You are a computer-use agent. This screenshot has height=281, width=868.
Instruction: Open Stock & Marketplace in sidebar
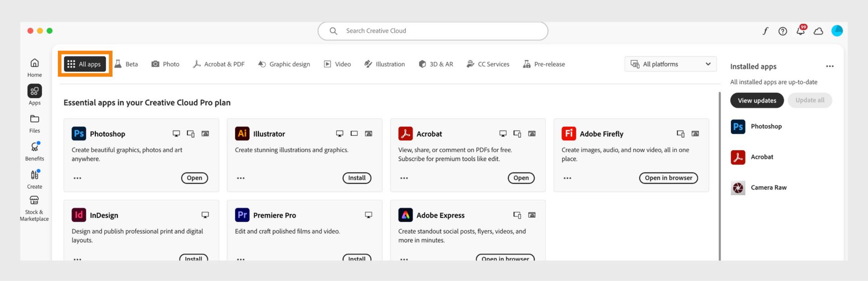[34, 207]
